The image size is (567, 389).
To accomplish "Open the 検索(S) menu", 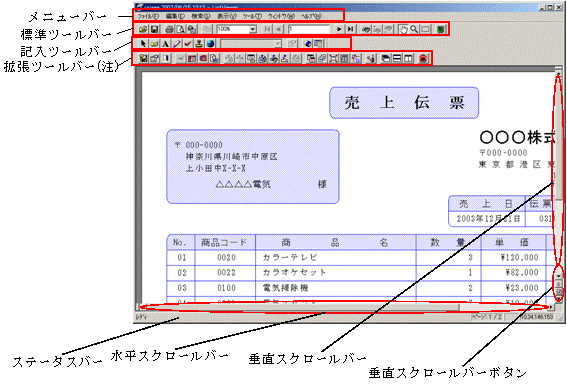I will click(201, 16).
